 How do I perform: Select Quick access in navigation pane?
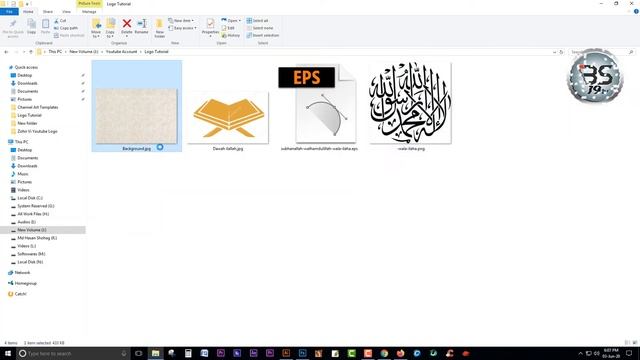(x=26, y=67)
